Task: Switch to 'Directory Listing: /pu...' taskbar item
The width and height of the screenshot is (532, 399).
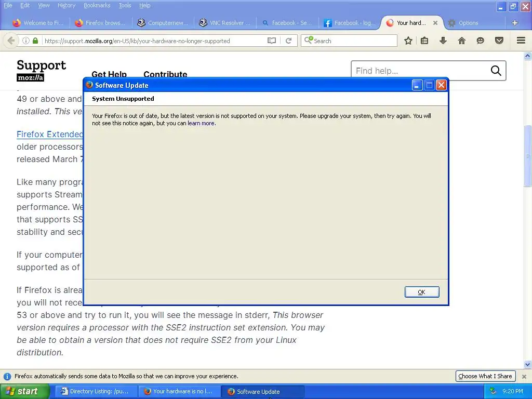Action: 96,391
